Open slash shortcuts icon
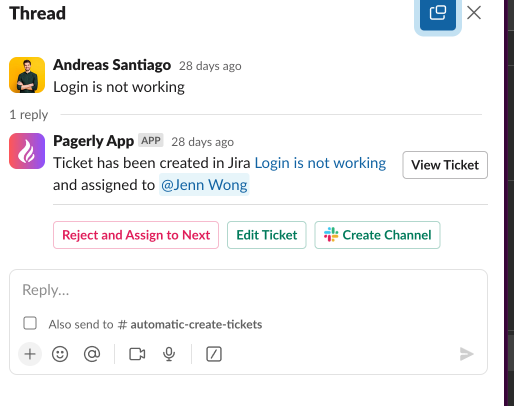 point(214,354)
